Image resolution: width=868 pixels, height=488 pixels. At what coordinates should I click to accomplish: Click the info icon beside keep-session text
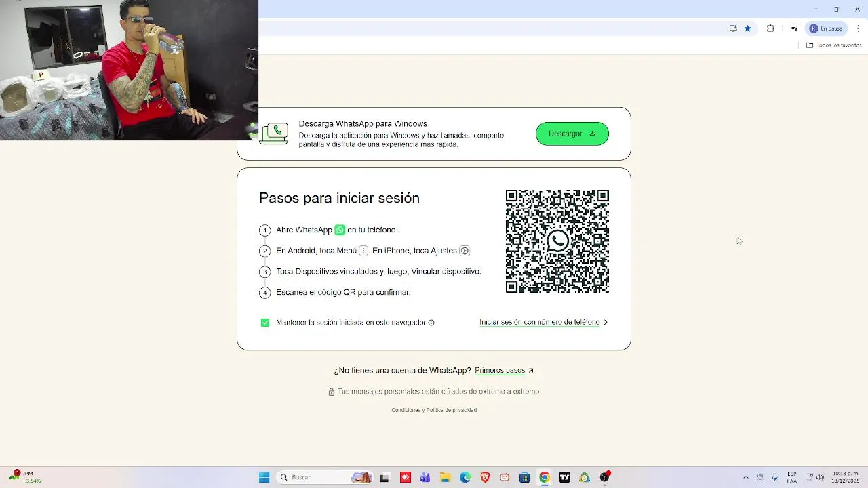(x=431, y=323)
